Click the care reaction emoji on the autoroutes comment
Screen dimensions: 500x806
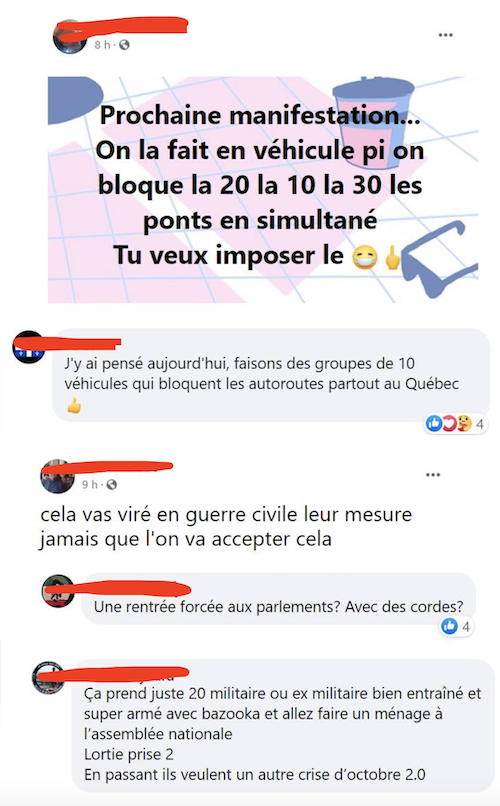pyautogui.click(x=464, y=424)
